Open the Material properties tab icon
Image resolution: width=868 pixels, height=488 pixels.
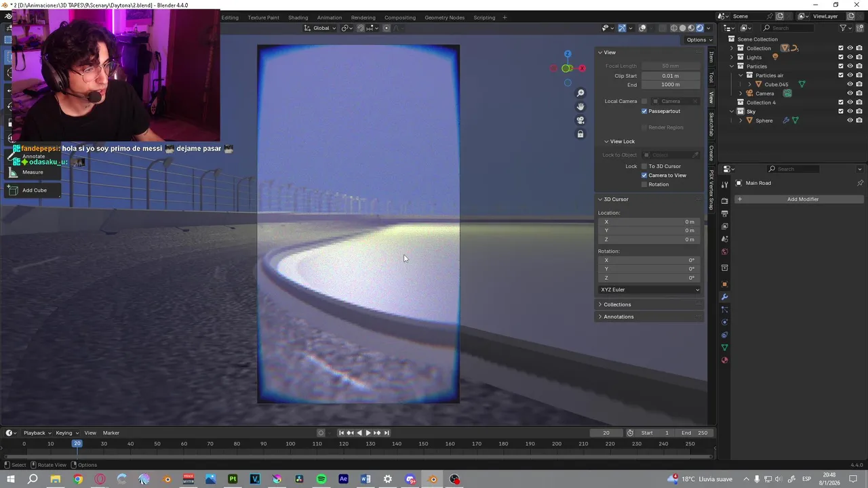(724, 360)
